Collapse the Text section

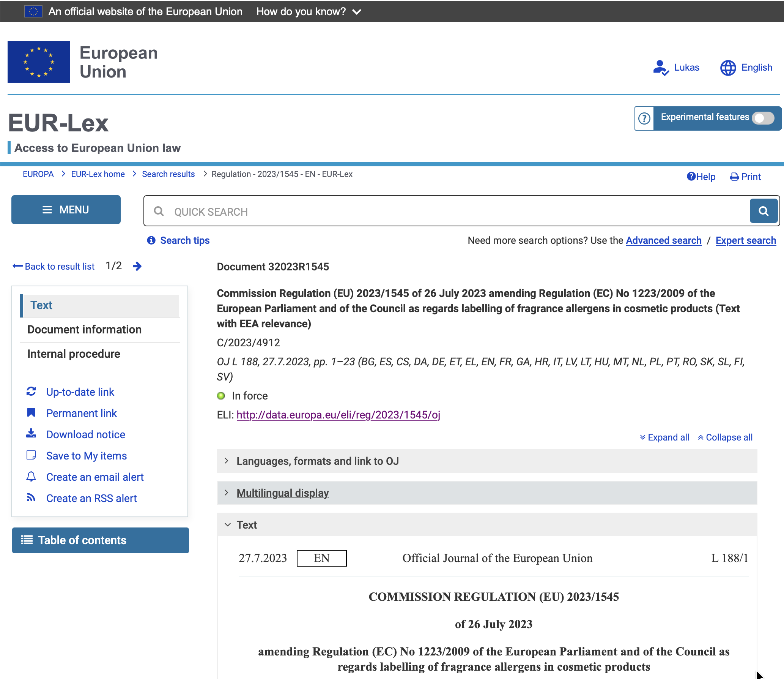click(x=487, y=525)
